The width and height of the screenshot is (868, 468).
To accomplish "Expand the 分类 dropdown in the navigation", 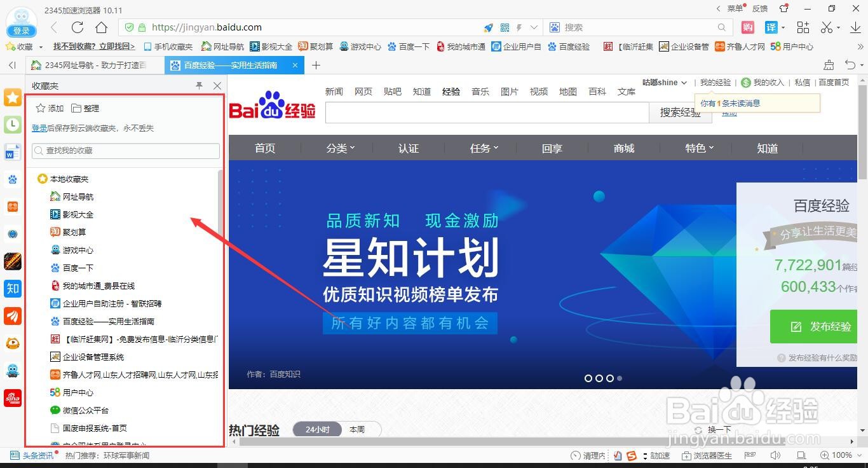I will 339,148.
